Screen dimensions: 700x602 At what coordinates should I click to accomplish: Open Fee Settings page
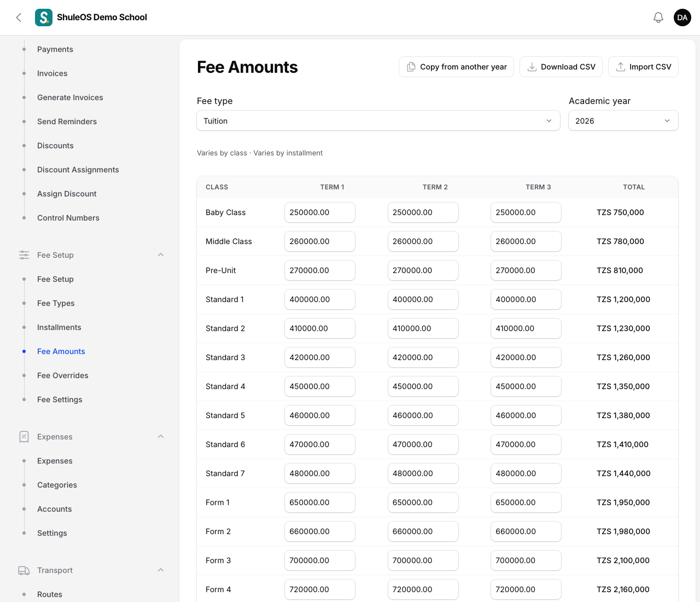click(x=60, y=400)
